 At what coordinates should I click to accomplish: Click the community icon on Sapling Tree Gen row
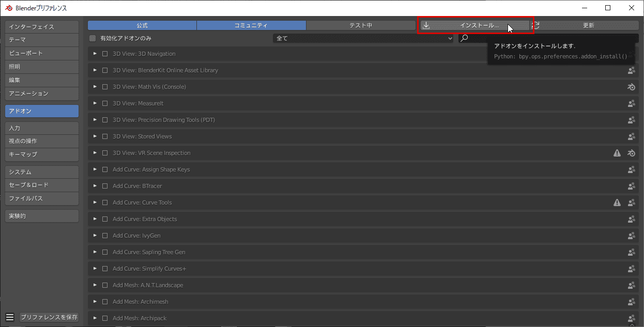tap(631, 252)
